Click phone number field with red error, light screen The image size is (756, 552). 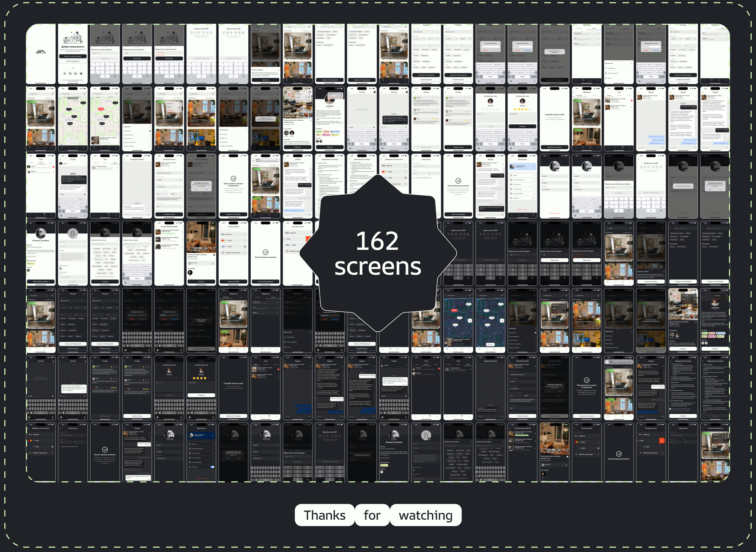(x=169, y=52)
